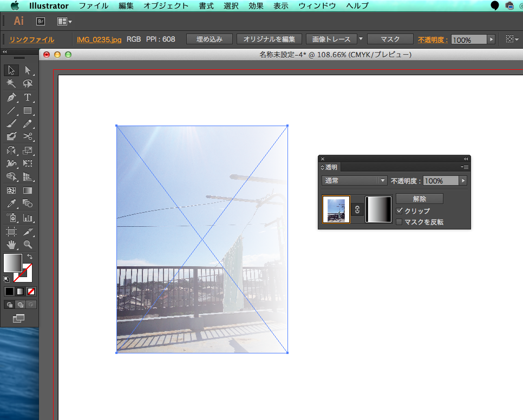Toggle link between image and opacity mask
Viewport: 523px width, 420px height.
coord(357,209)
